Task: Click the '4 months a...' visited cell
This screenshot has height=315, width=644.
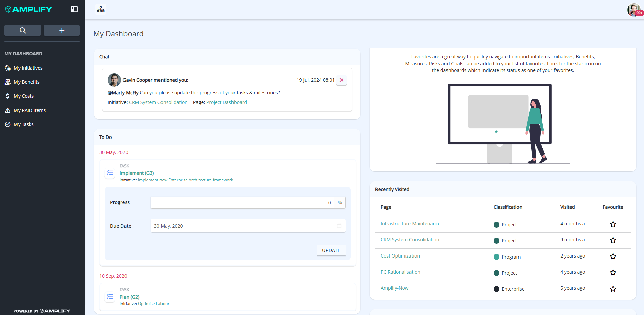Action: click(x=574, y=224)
